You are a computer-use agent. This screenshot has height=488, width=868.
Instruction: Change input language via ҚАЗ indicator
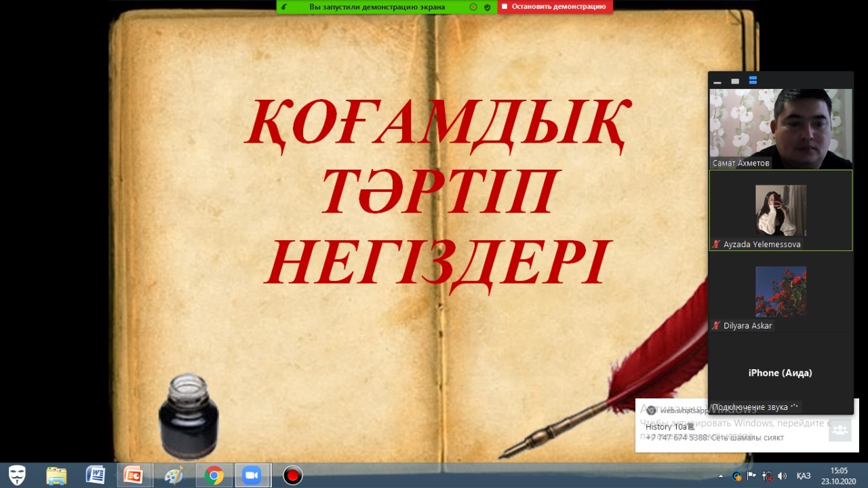coord(804,476)
